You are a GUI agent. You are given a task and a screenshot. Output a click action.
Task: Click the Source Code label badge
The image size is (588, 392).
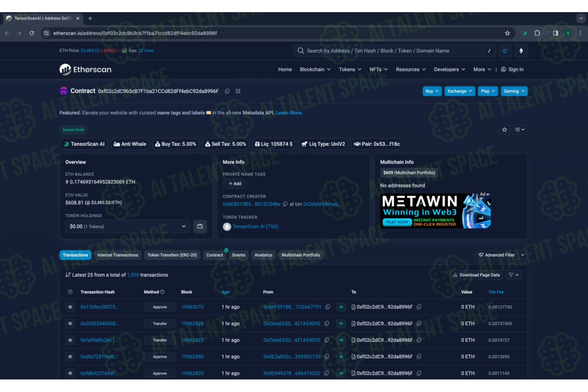coord(73,130)
